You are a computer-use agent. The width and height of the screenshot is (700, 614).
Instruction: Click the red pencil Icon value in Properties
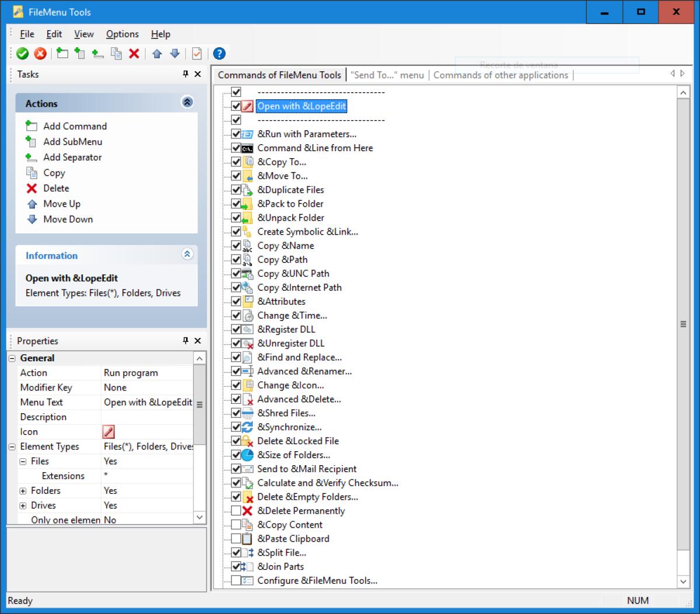point(108,431)
